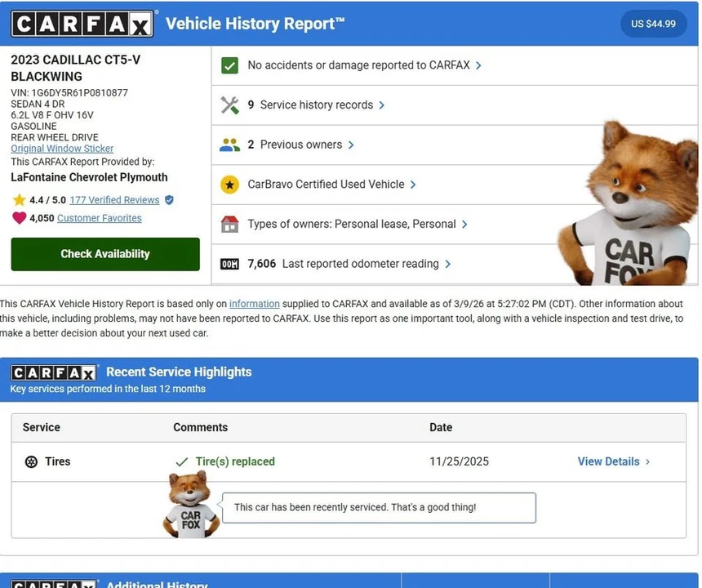Click the 11/25/2025 date cell
This screenshot has width=702, height=588.
[460, 461]
